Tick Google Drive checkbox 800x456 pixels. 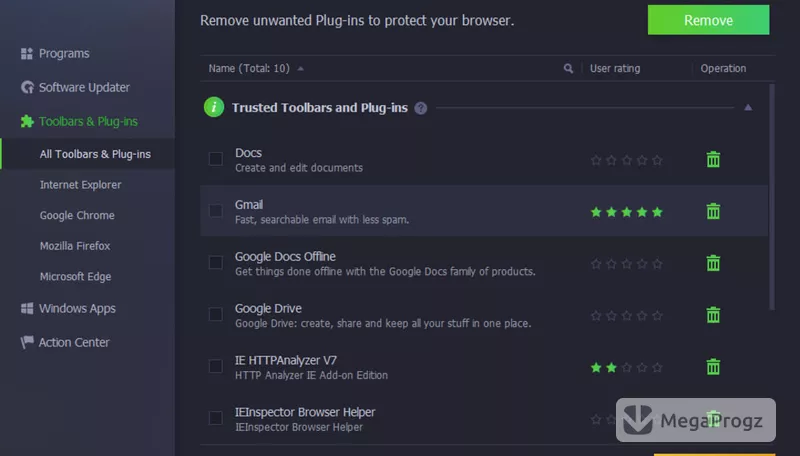[x=216, y=314]
